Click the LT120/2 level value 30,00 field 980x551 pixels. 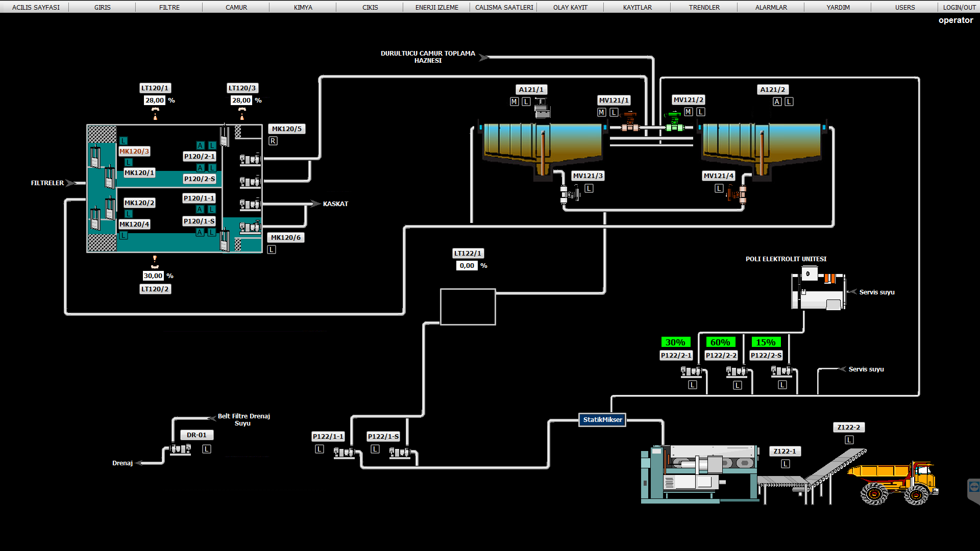[153, 276]
